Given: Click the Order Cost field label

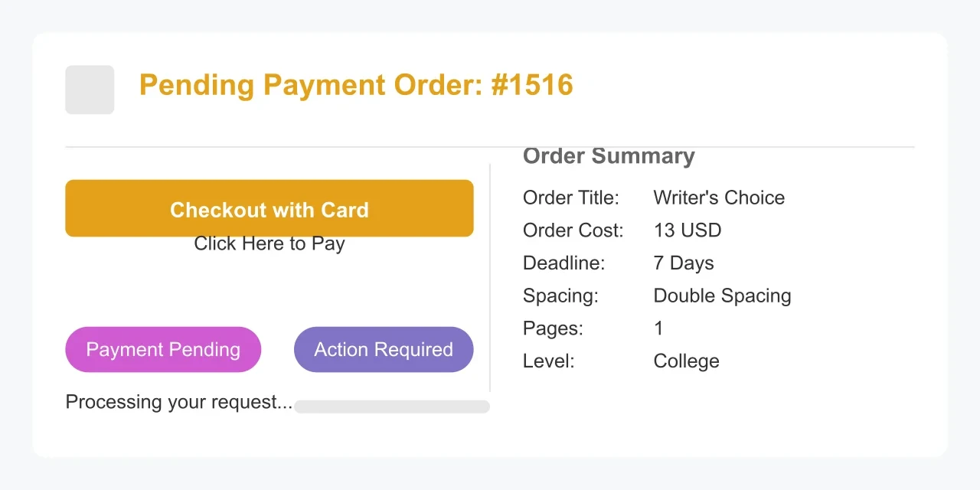Looking at the screenshot, I should coord(573,230).
